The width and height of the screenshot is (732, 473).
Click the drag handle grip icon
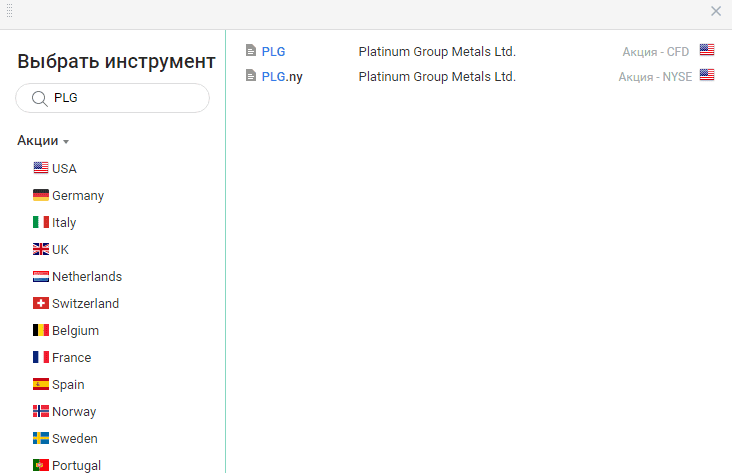[x=9, y=10]
